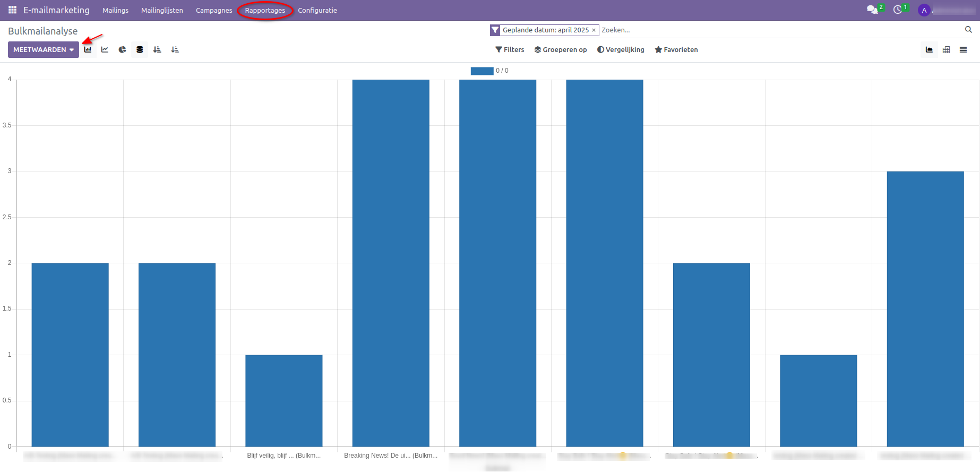Click the blue legend color box
980x472 pixels.
click(482, 71)
